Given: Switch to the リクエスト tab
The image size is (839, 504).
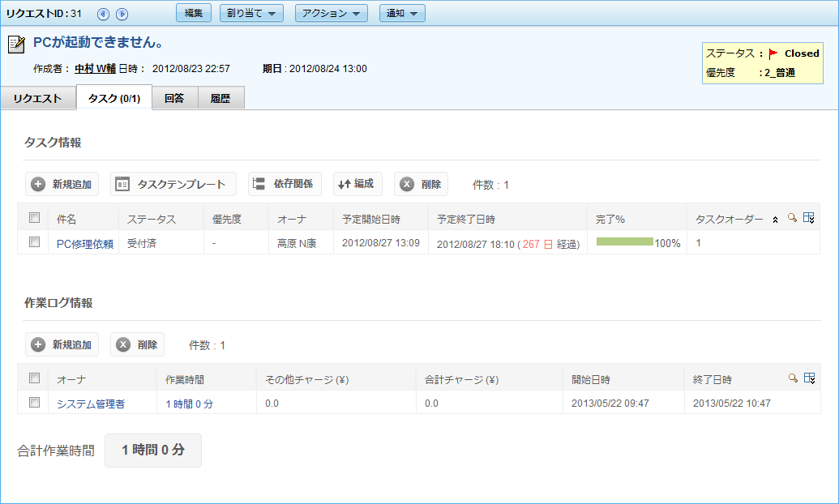Looking at the screenshot, I should (x=38, y=98).
